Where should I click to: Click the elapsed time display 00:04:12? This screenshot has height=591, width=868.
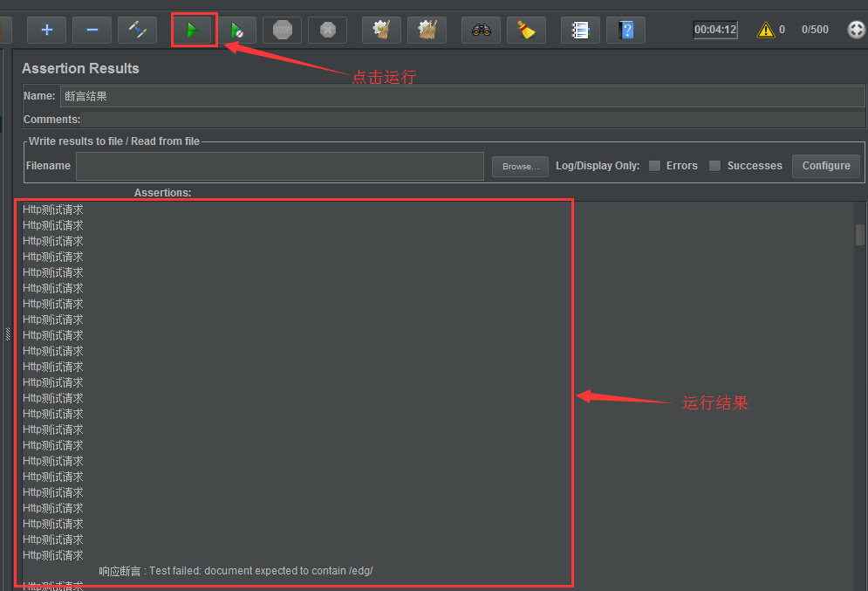(x=715, y=30)
